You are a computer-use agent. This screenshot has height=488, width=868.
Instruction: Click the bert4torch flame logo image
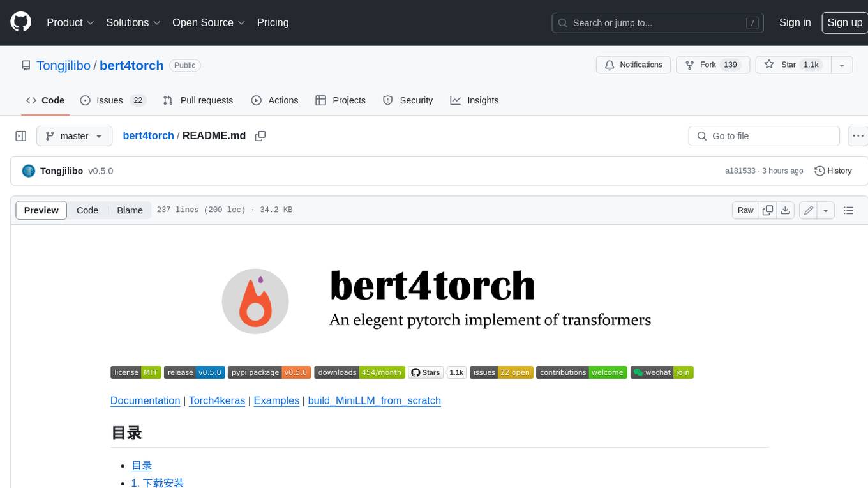click(255, 301)
